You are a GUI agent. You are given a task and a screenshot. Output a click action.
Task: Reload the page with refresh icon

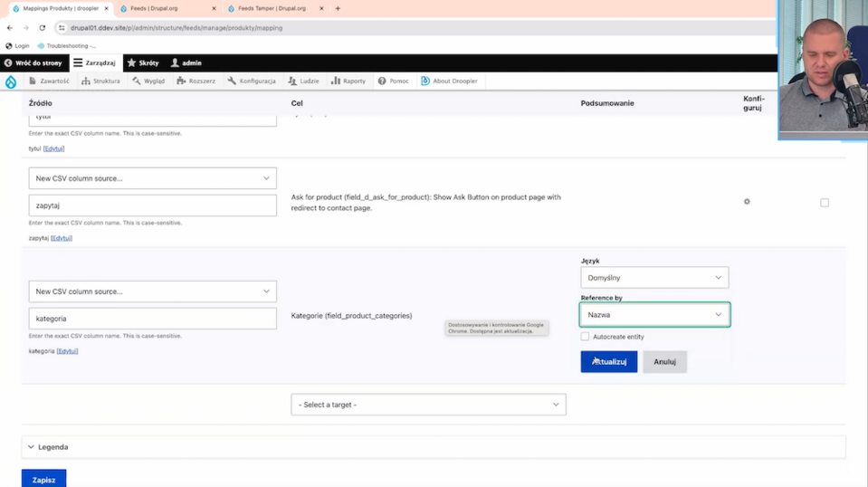click(x=42, y=28)
